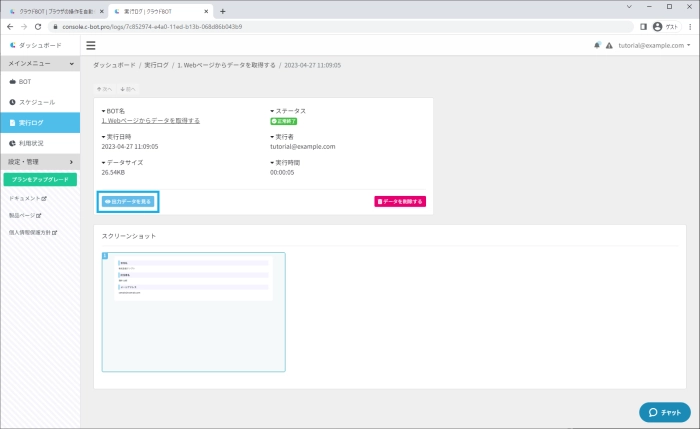
Task: Reload the page with browser refresh icon
Action: point(39,27)
